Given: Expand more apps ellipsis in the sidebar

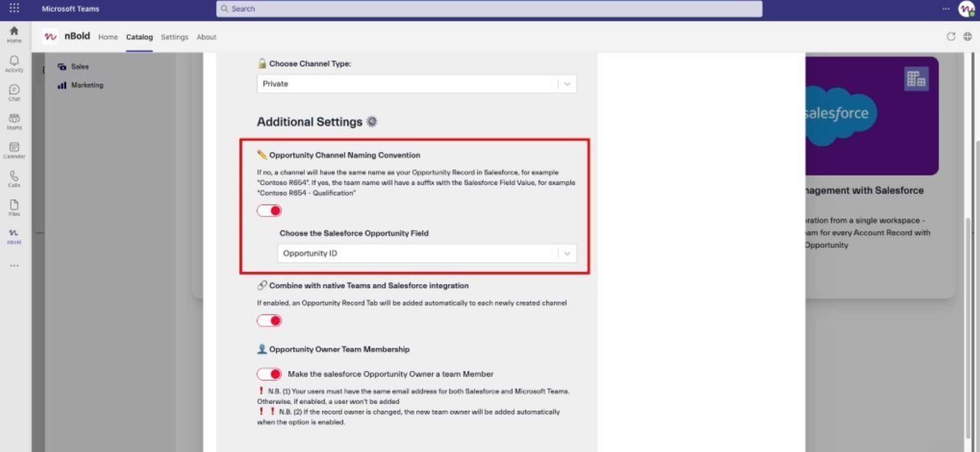Looking at the screenshot, I should (14, 266).
